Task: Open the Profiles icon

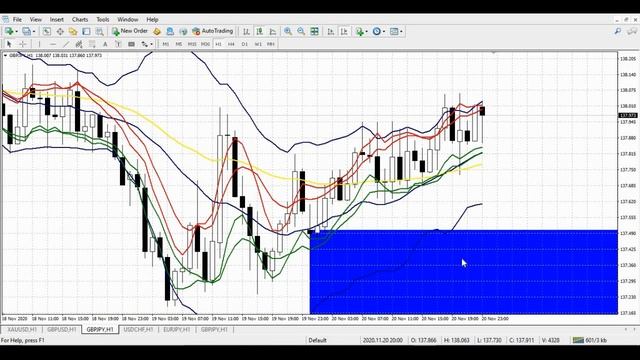Action: tap(26, 31)
